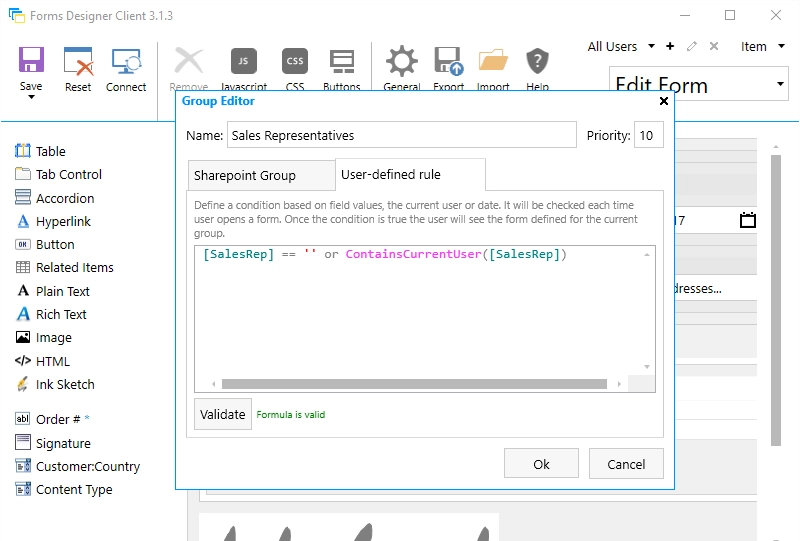The image size is (800, 541).
Task: Click the group Name input field
Action: [401, 135]
